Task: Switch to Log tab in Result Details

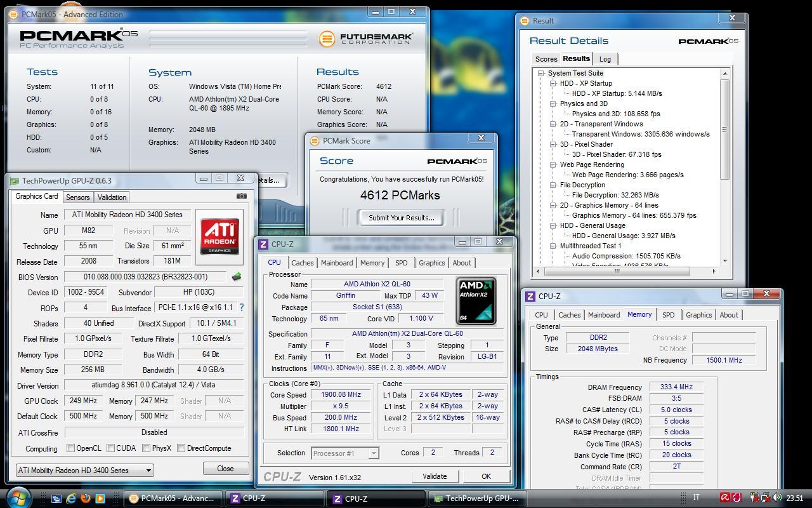Action: (x=605, y=59)
